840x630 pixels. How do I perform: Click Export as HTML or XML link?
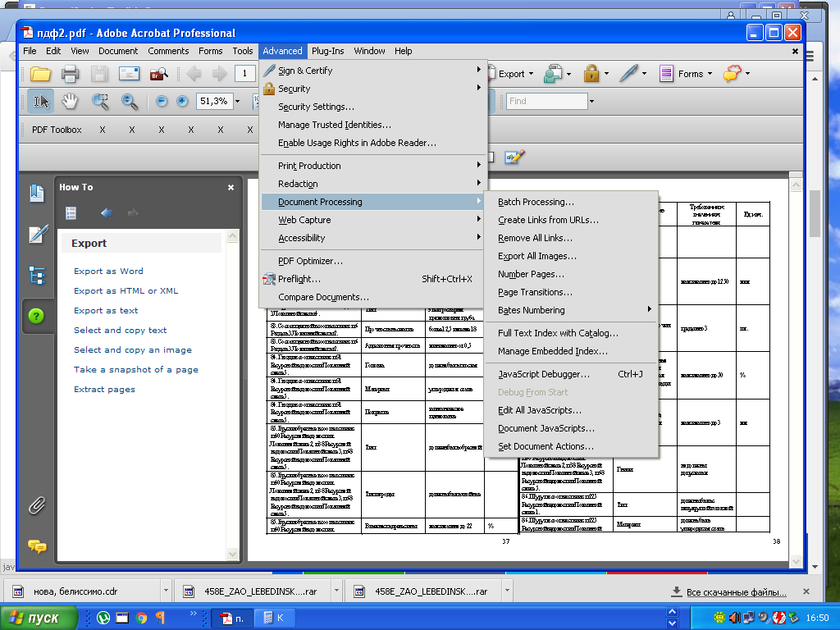pyautogui.click(x=126, y=291)
